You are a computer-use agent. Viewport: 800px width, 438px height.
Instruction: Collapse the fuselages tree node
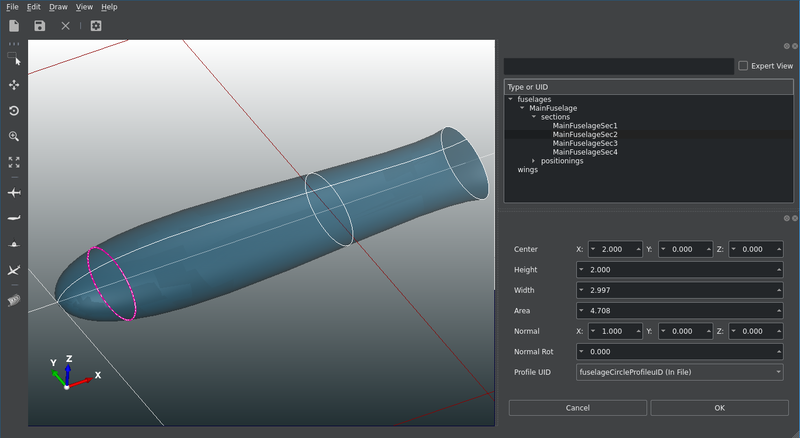510,99
